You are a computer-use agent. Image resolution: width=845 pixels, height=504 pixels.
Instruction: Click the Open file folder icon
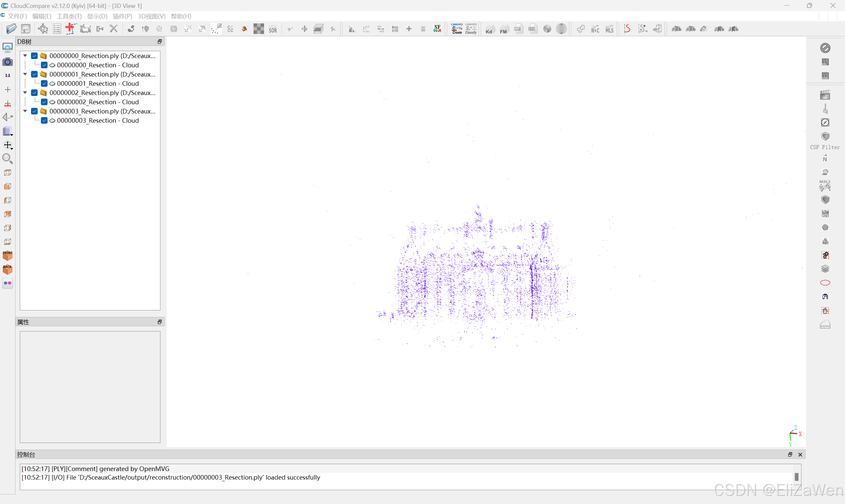tap(11, 29)
